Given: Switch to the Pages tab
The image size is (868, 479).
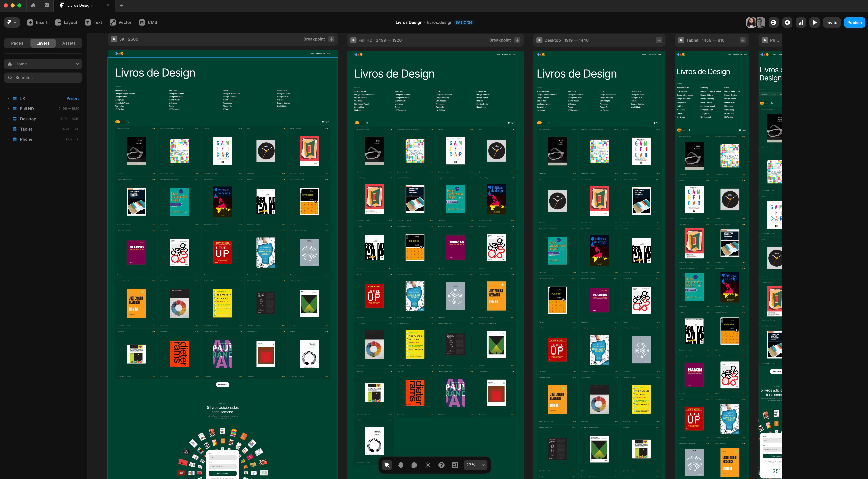Looking at the screenshot, I should (x=17, y=43).
